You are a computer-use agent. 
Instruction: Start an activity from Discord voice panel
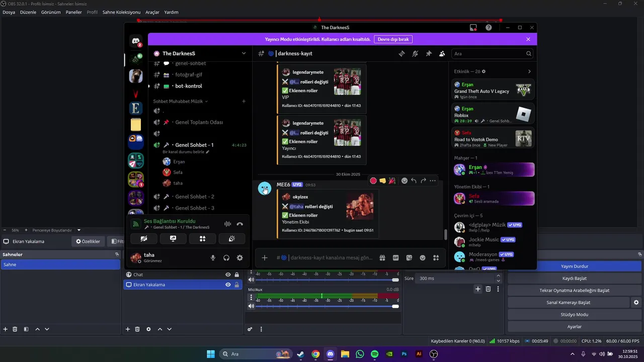202,239
